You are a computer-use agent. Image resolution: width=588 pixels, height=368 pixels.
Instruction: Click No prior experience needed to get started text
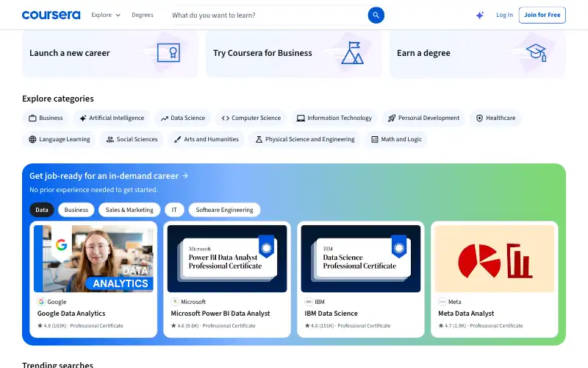point(93,190)
